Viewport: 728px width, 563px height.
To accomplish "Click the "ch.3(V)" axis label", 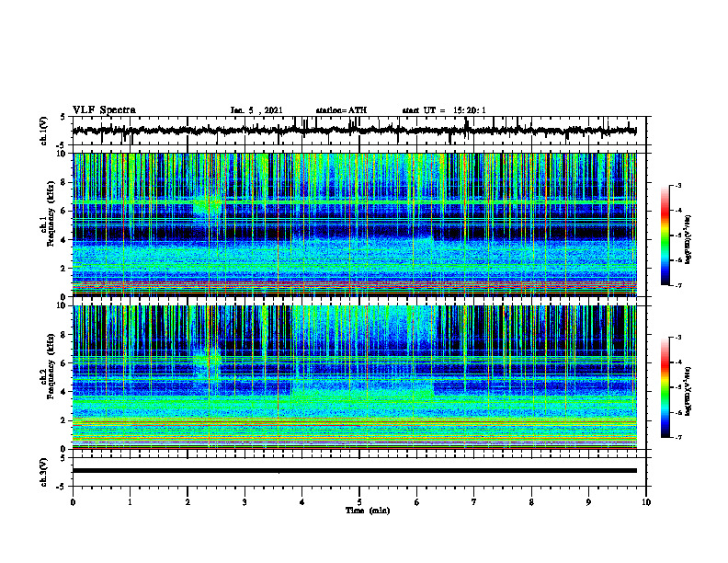I will pos(44,472).
